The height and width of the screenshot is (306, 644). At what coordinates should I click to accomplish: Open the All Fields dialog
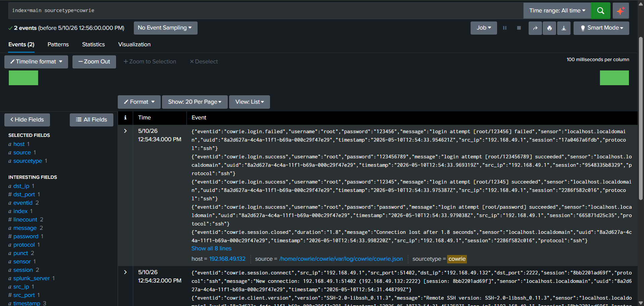[x=92, y=120]
